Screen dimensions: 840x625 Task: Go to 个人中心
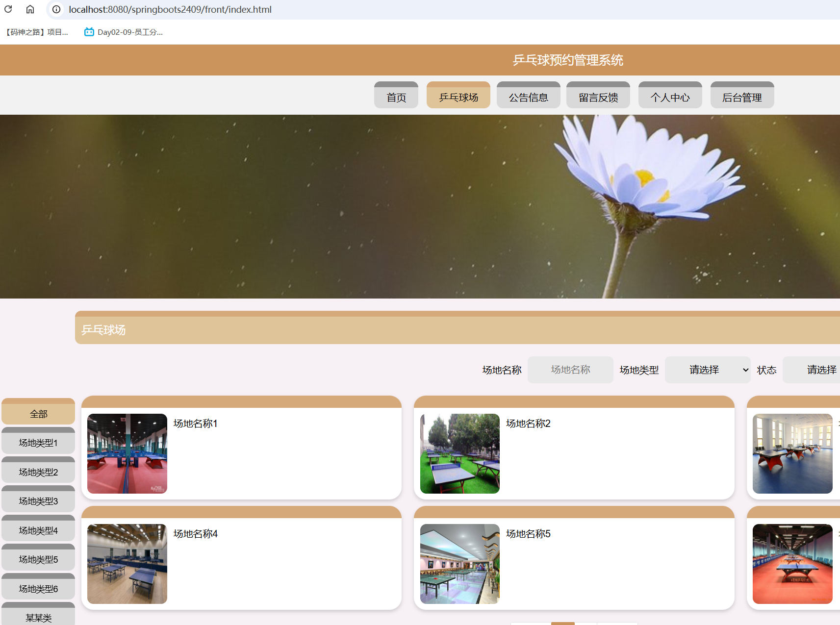pos(670,97)
